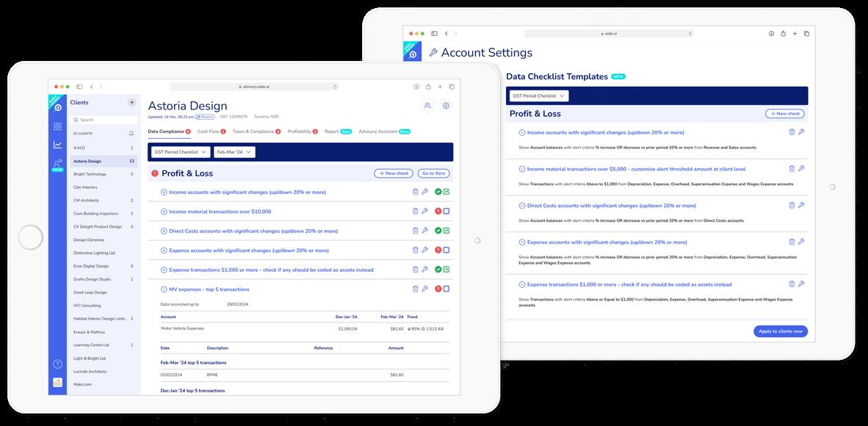Click the advisory.aider.ai address bar
The width and height of the screenshot is (868, 426).
(254, 87)
